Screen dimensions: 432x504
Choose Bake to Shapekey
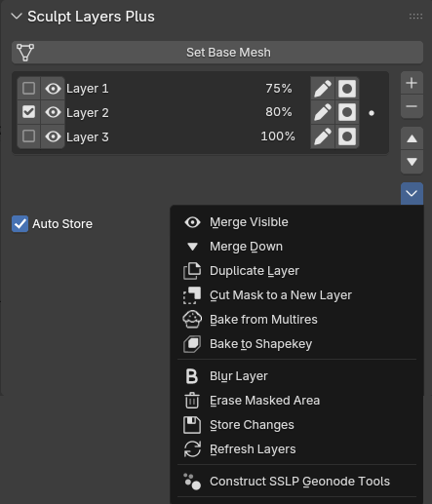(x=297, y=344)
